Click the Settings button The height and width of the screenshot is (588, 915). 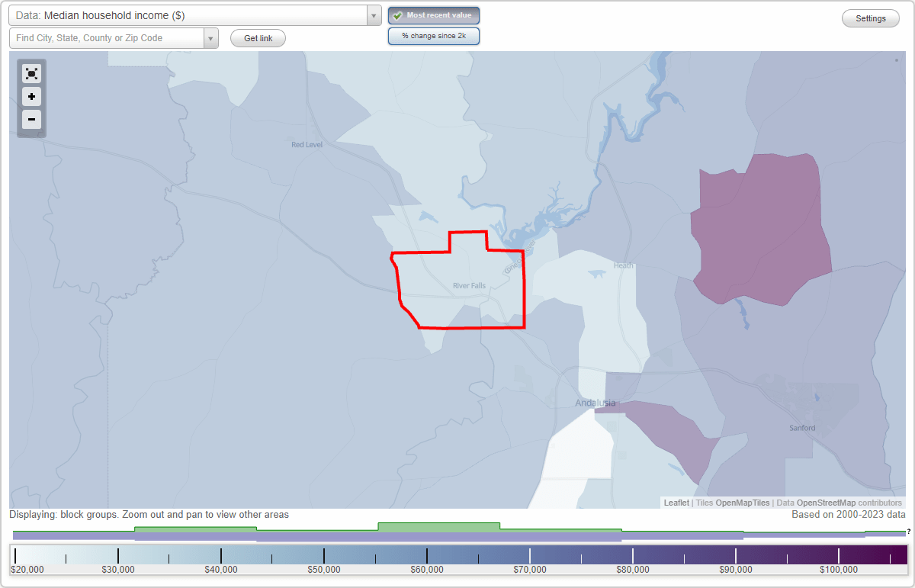tap(870, 18)
